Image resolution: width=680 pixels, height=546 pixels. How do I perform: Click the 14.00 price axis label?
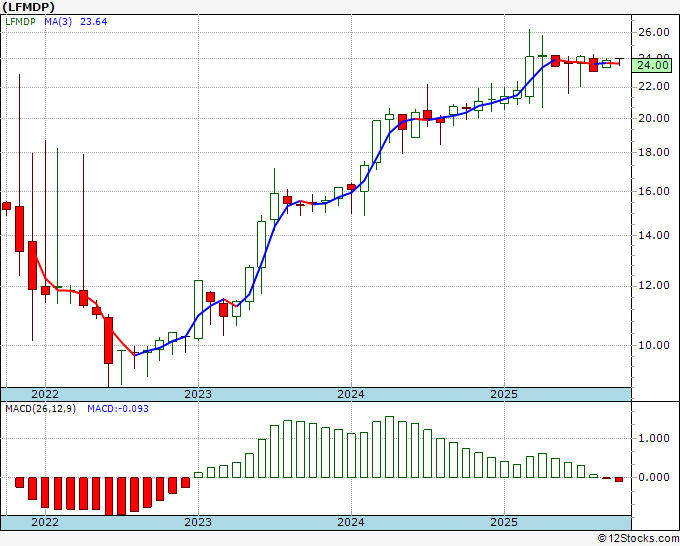click(x=654, y=235)
